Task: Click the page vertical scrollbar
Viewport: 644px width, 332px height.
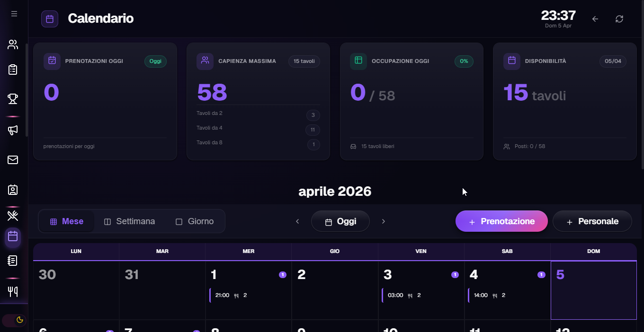Action: coord(642,85)
